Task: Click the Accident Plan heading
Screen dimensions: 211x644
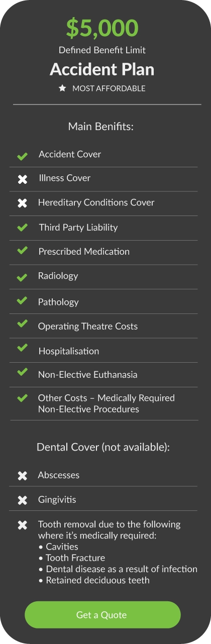Action: coord(102,69)
